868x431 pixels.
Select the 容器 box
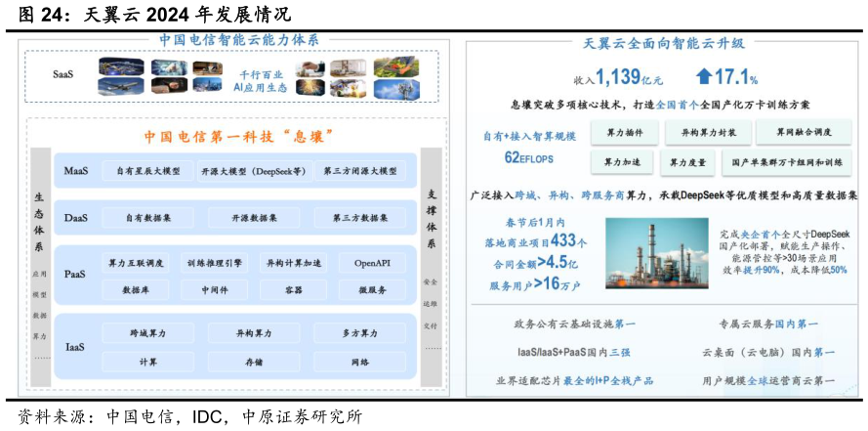pyautogui.click(x=293, y=289)
